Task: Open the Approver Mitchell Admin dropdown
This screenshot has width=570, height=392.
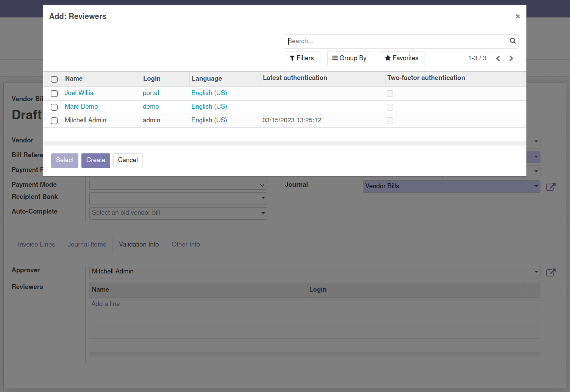Action: (315, 272)
